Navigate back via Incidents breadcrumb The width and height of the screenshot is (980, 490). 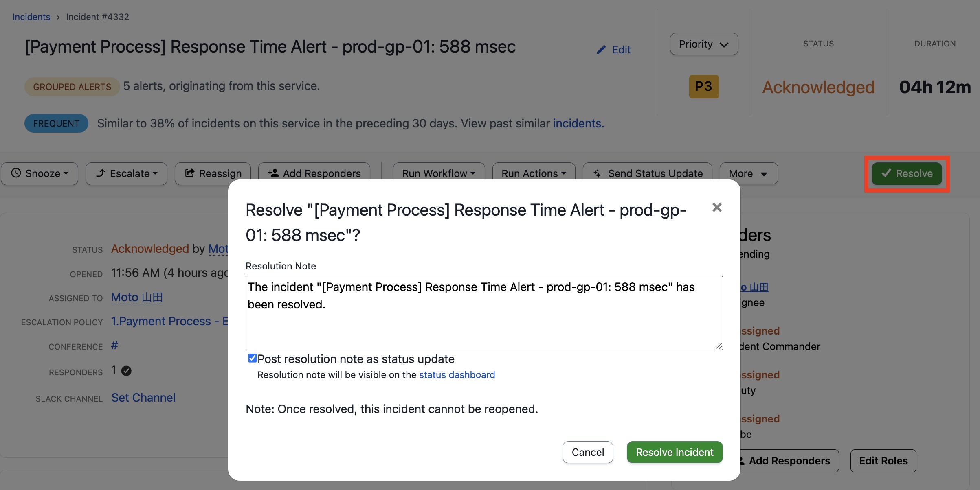(x=31, y=17)
